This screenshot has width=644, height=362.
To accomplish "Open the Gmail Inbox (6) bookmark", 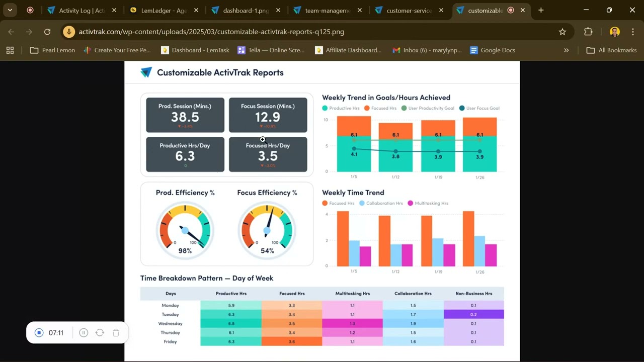I will (x=427, y=50).
